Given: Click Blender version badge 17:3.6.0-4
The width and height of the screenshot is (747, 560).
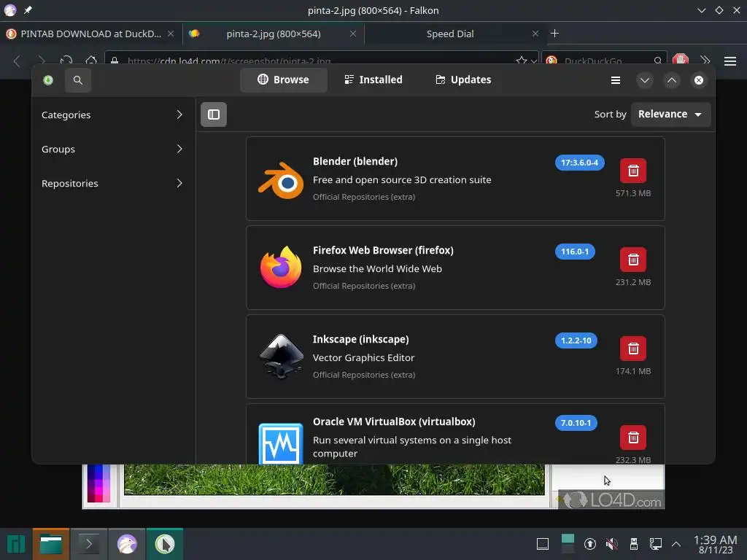Looking at the screenshot, I should (579, 163).
